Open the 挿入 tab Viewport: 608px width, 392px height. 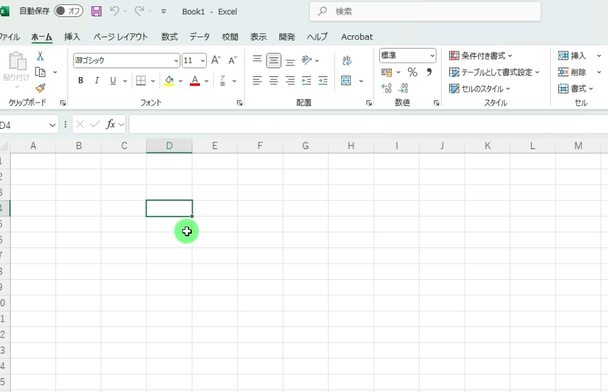[x=72, y=37]
